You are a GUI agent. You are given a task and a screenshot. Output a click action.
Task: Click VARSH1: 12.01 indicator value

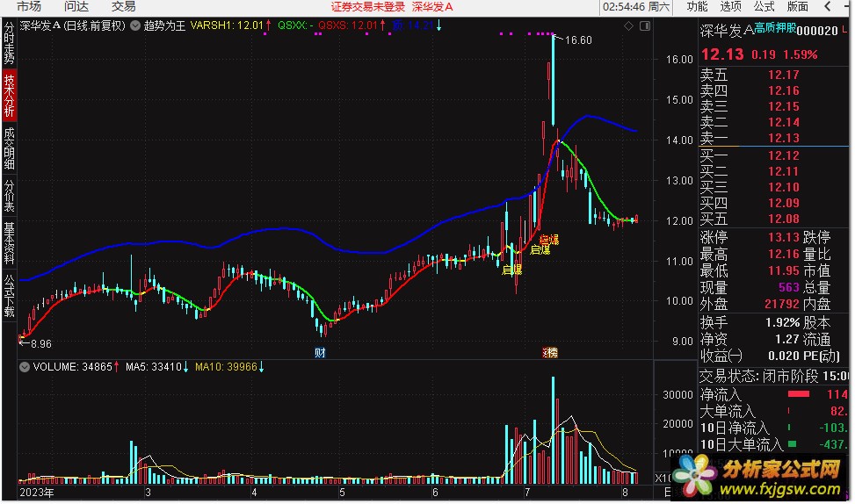pyautogui.click(x=227, y=25)
